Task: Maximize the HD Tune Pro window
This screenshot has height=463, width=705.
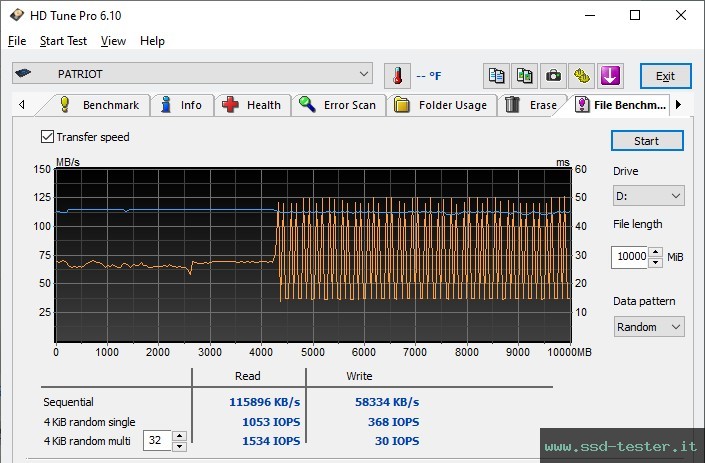Action: 635,15
